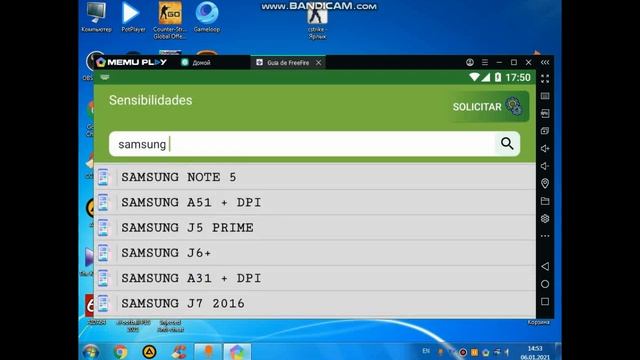Tap Android back triangle button
Image resolution: width=640 pixels, height=360 pixels.
click(545, 266)
